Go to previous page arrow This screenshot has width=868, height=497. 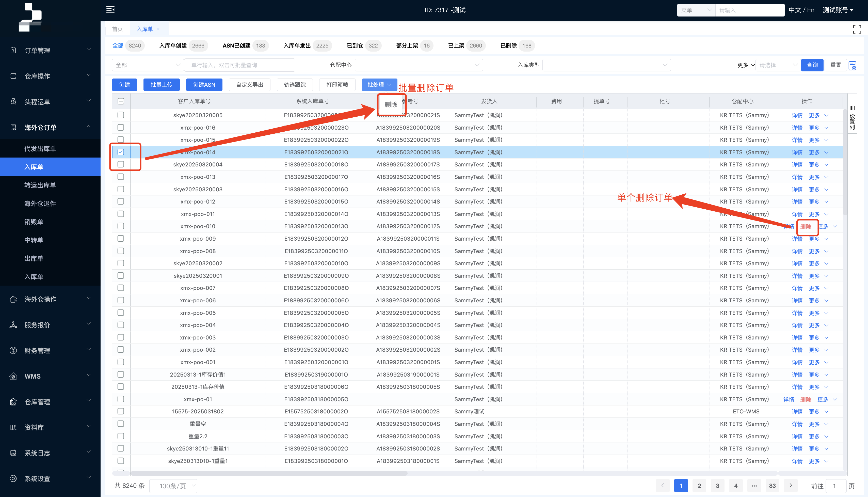click(662, 485)
